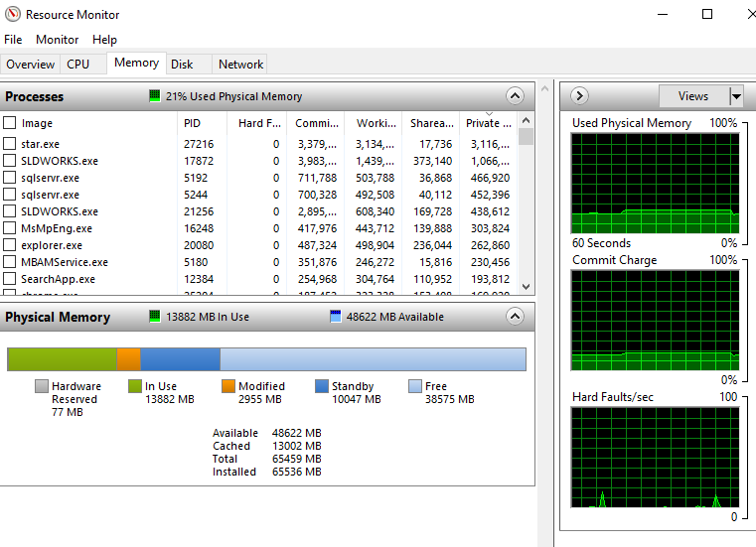756x547 pixels.
Task: Collapse the Physical Memory section chevron
Action: coord(515,316)
